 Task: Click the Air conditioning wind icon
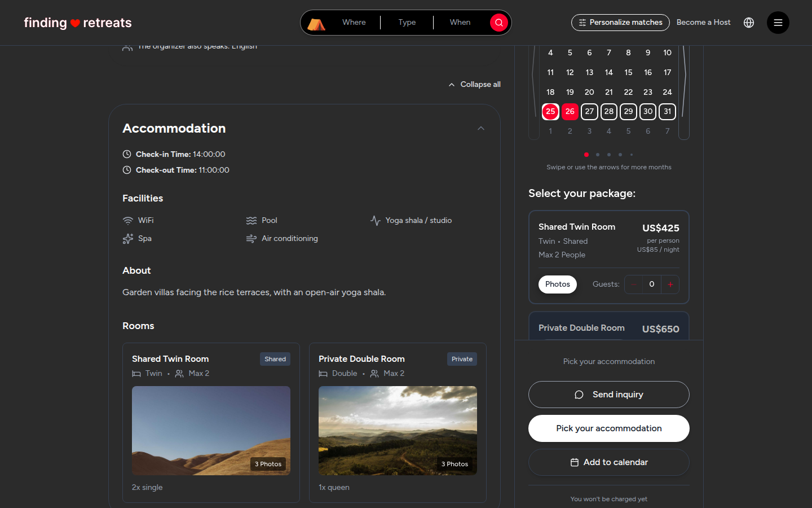[251, 239]
